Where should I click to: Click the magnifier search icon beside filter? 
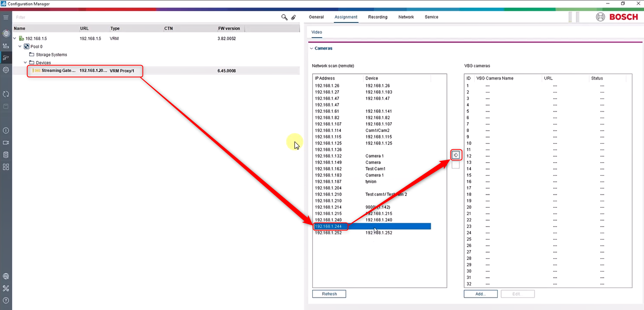(x=284, y=17)
